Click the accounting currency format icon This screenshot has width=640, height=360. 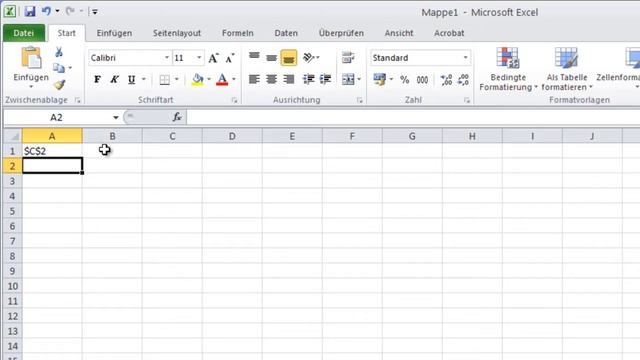point(380,79)
